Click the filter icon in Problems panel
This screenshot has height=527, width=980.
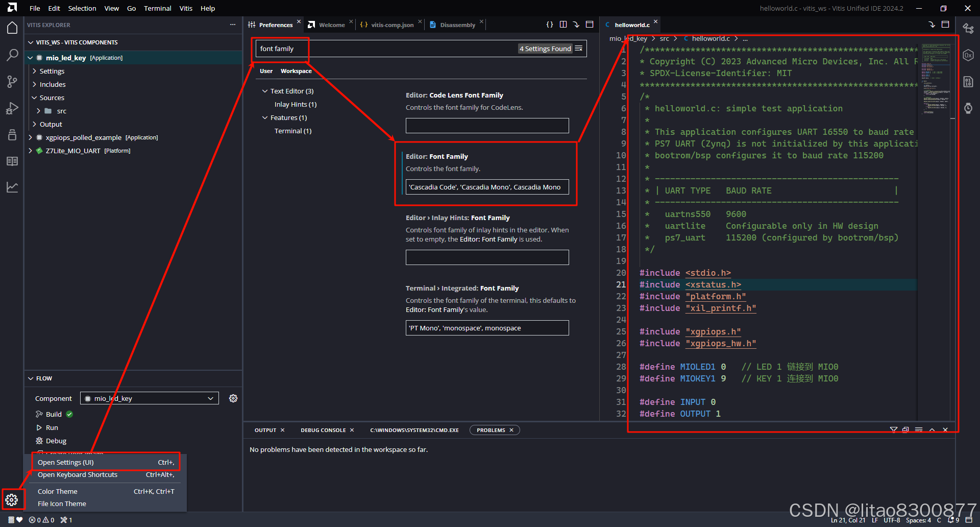click(894, 430)
